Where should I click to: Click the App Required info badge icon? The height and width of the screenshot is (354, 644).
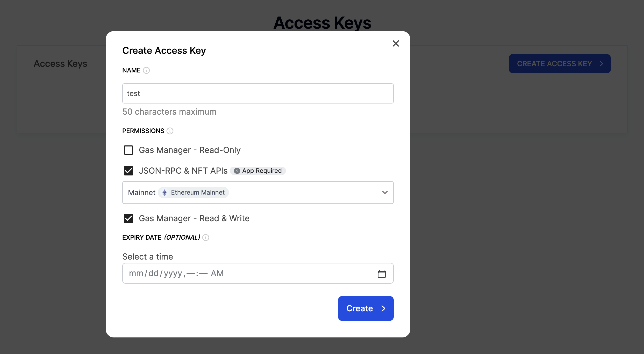coord(237,171)
